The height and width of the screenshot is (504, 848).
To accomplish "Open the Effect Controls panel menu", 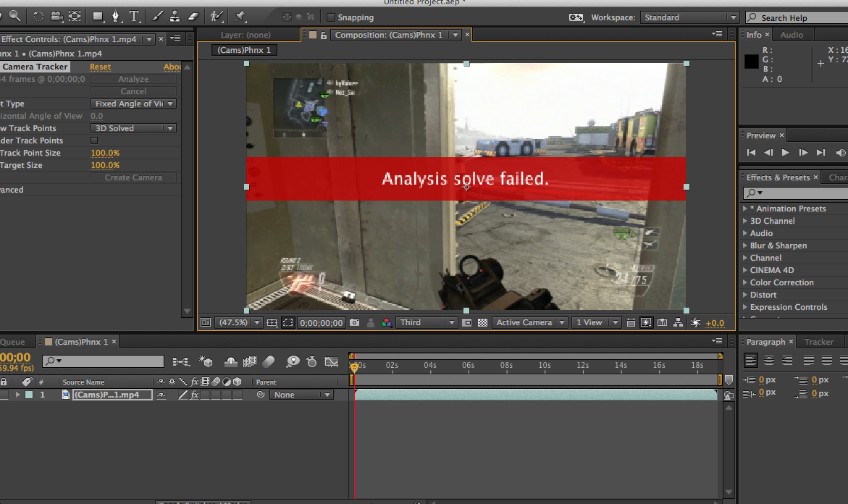I will [175, 38].
